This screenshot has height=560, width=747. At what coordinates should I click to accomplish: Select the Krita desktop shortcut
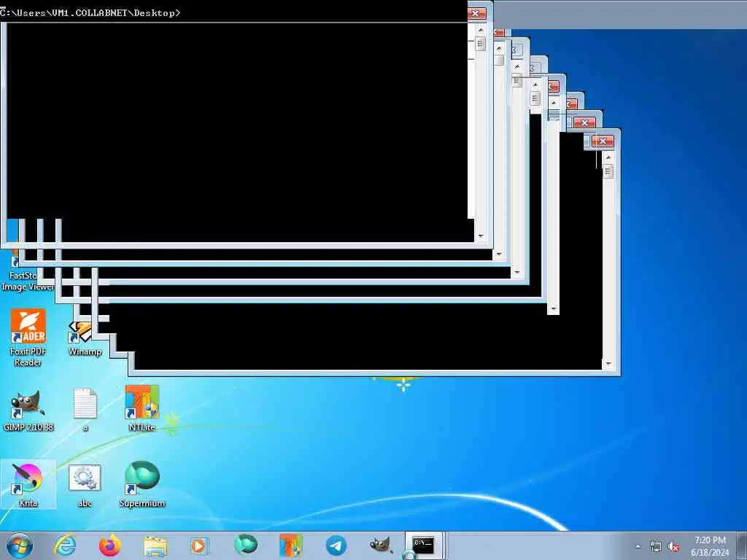(x=28, y=484)
